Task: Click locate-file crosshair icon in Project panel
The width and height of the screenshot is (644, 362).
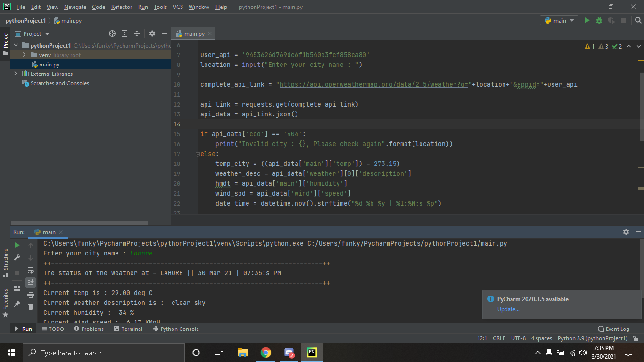Action: tap(112, 33)
